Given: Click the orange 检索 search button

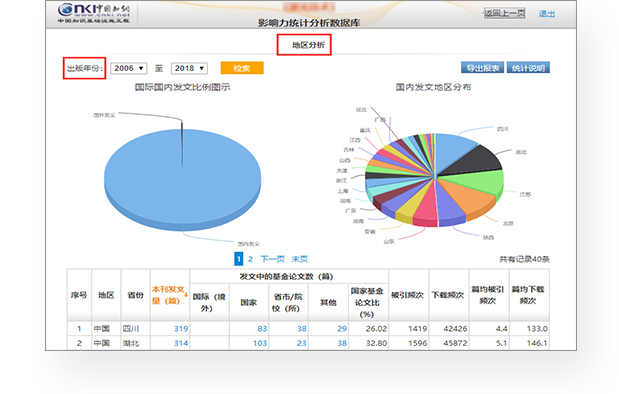Looking at the screenshot, I should 242,68.
